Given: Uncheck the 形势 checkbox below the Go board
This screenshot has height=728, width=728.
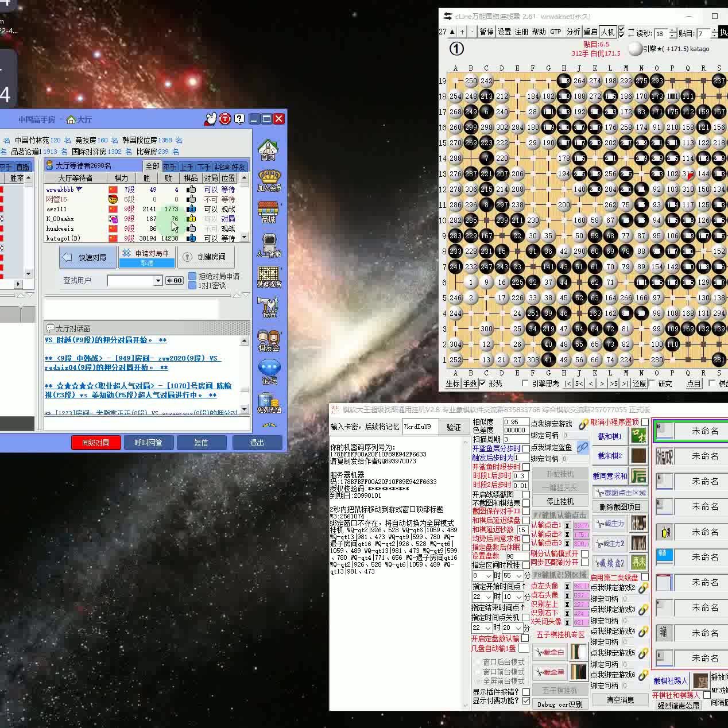Looking at the screenshot, I should coord(482,384).
